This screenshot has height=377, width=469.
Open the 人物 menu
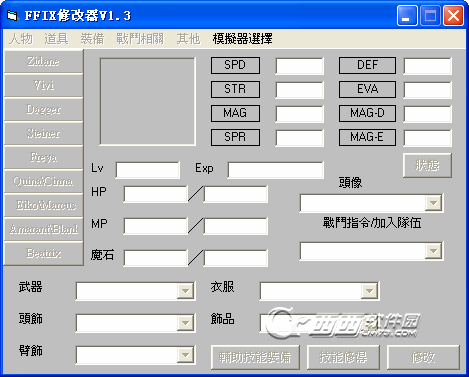coord(21,39)
